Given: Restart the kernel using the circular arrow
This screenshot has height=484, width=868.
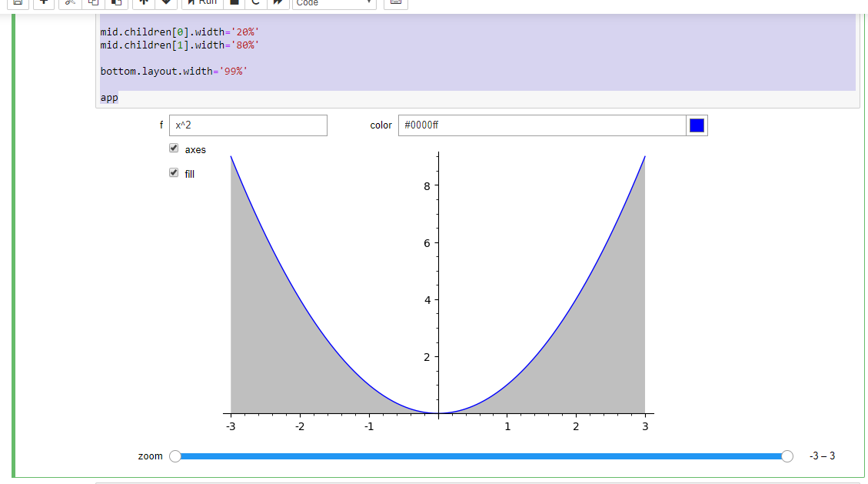Looking at the screenshot, I should 255,2.
